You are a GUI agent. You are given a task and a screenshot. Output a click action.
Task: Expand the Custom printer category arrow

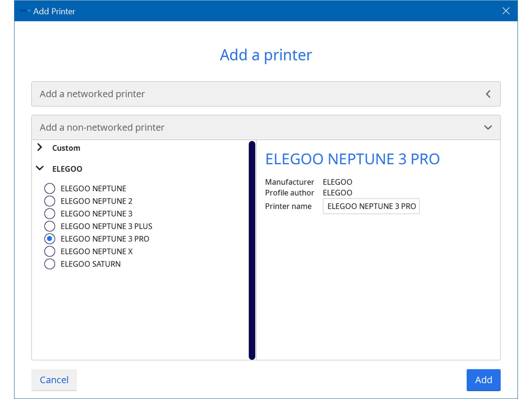pyautogui.click(x=40, y=147)
